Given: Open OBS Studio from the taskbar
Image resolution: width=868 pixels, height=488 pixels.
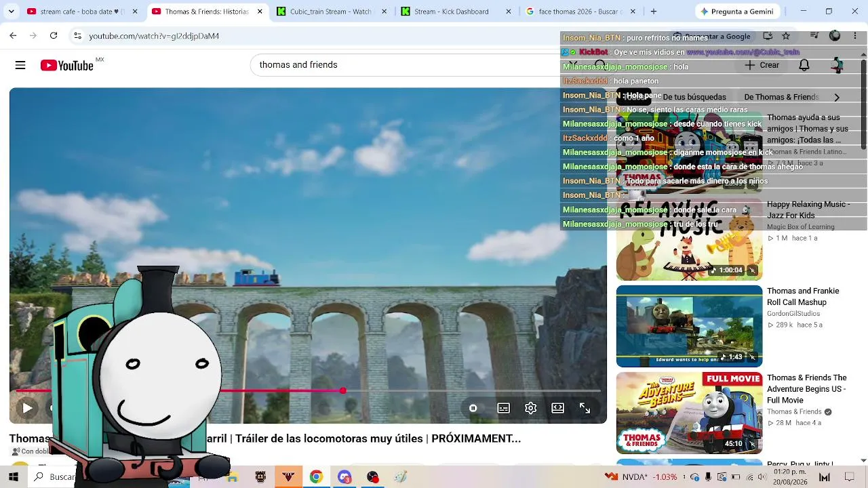Looking at the screenshot, I should point(373,476).
